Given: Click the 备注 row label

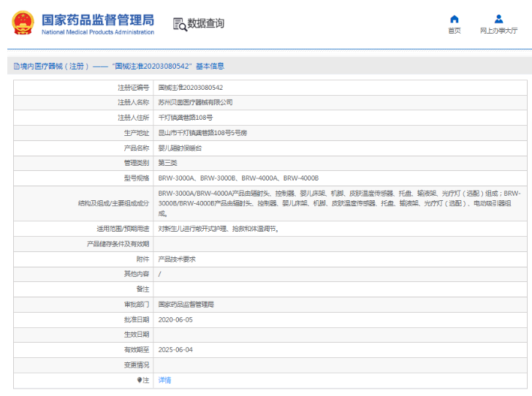Looking at the screenshot, I should tap(142, 289).
